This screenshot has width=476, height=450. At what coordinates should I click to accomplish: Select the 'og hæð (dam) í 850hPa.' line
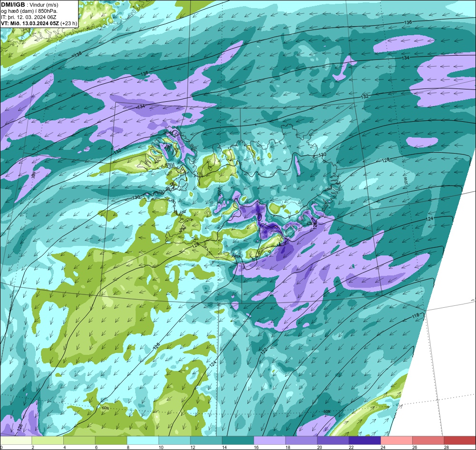[x=29, y=11]
